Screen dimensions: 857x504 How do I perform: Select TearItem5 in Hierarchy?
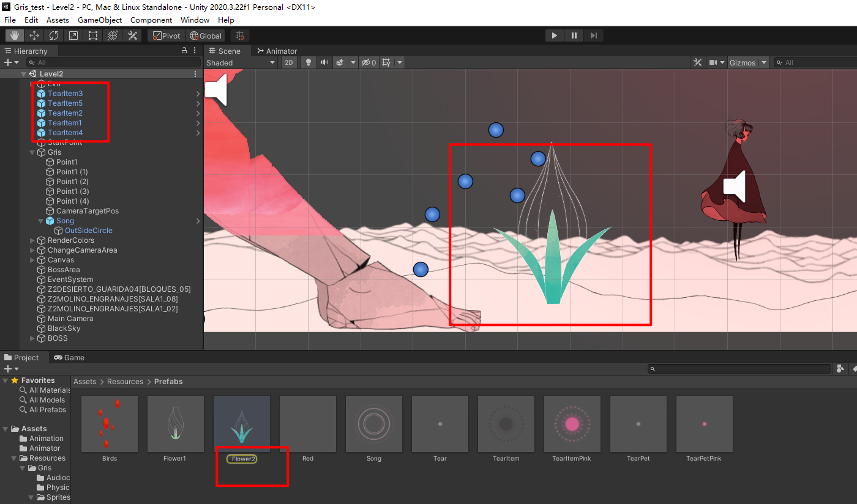(x=65, y=103)
